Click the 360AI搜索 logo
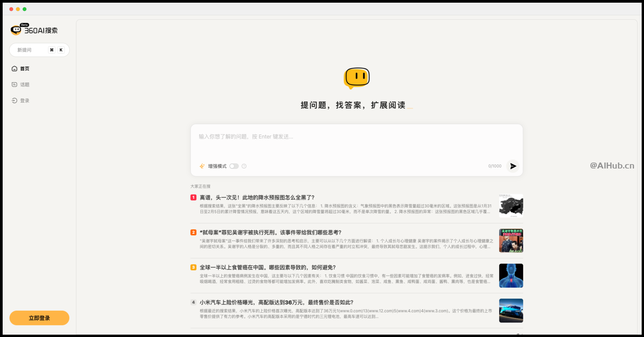The height and width of the screenshot is (337, 644). pyautogui.click(x=34, y=30)
